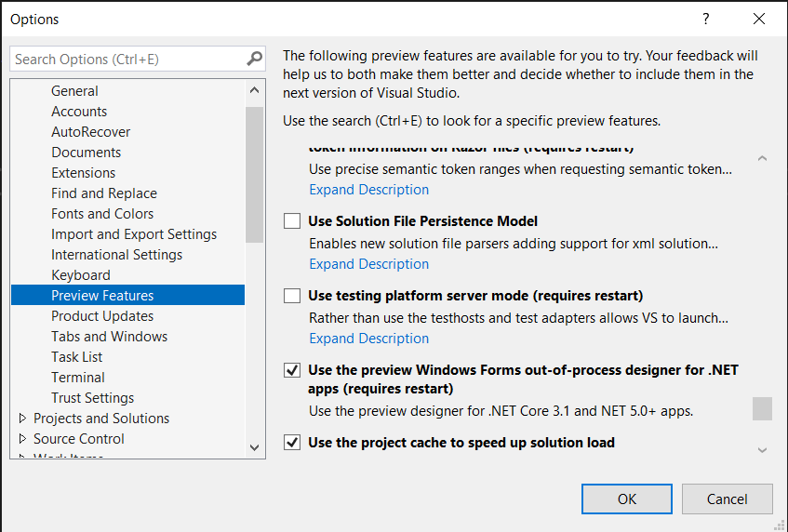Select Keyboard in the options tree
The height and width of the screenshot is (532, 788).
(80, 275)
